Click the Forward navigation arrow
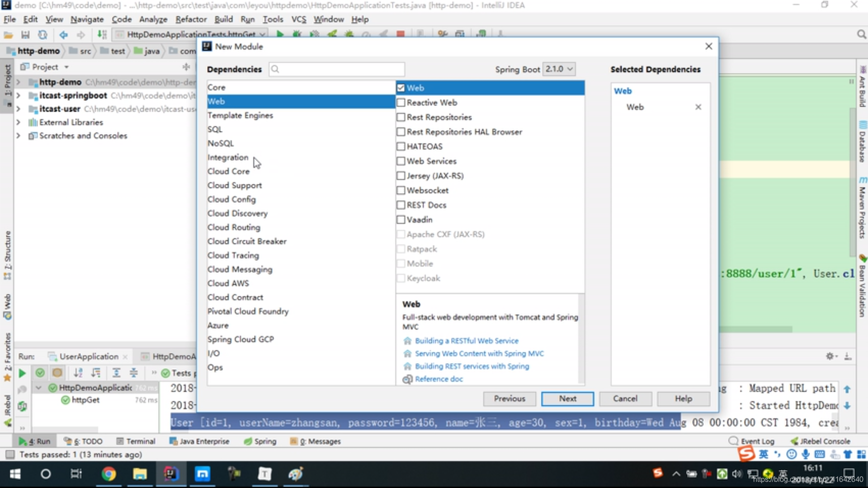Image resolution: width=868 pixels, height=488 pixels. (x=81, y=35)
